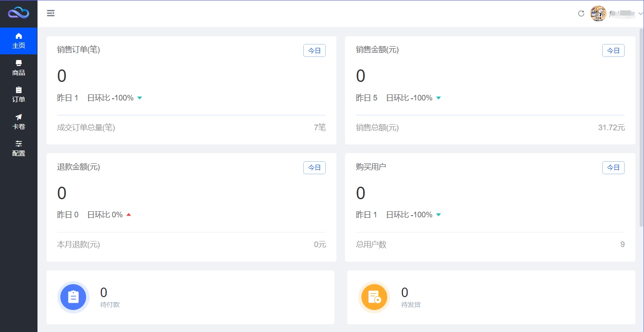Open the user avatar profile picture
This screenshot has height=332, width=644.
[598, 14]
